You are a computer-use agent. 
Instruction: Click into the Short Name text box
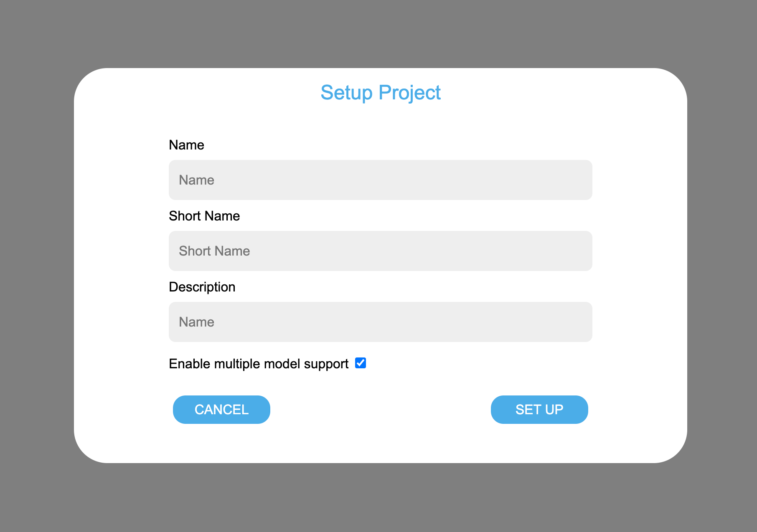tap(380, 251)
